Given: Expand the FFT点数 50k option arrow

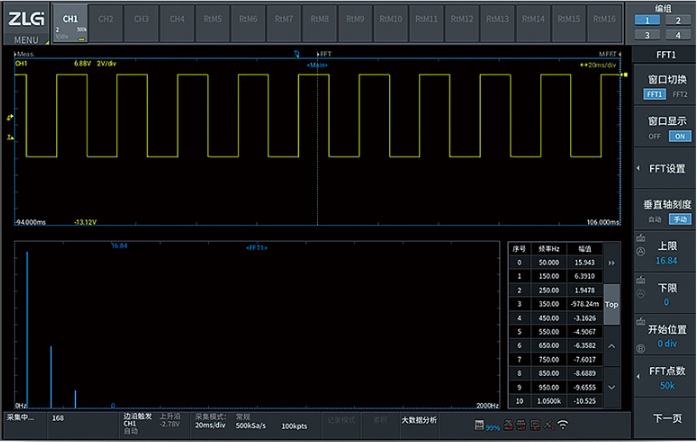Looking at the screenshot, I should [638, 376].
